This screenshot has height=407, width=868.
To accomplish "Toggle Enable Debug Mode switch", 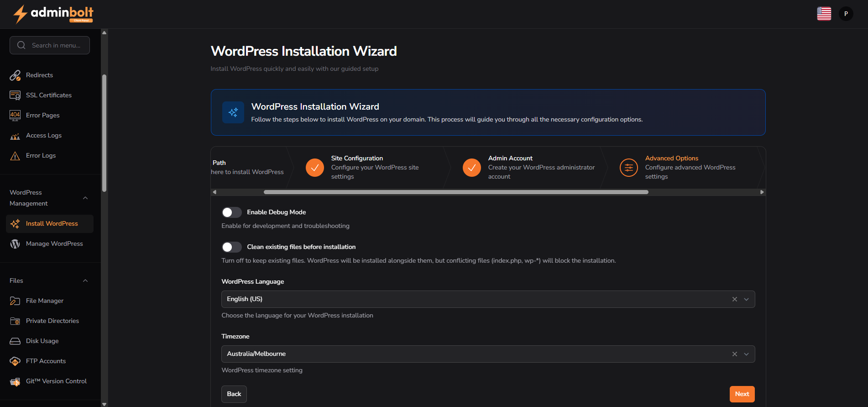I will tap(232, 212).
